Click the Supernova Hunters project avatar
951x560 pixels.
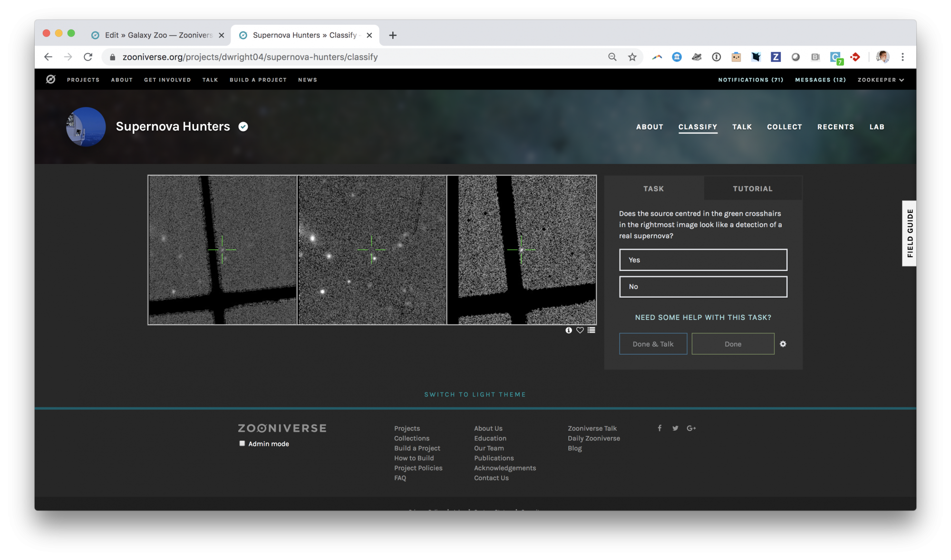coord(86,126)
